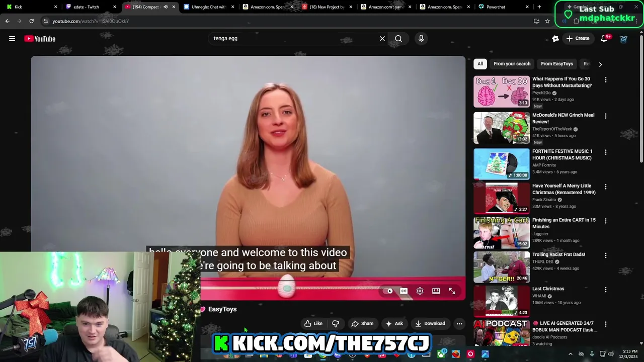Select the All filter chip

[x=480, y=64]
